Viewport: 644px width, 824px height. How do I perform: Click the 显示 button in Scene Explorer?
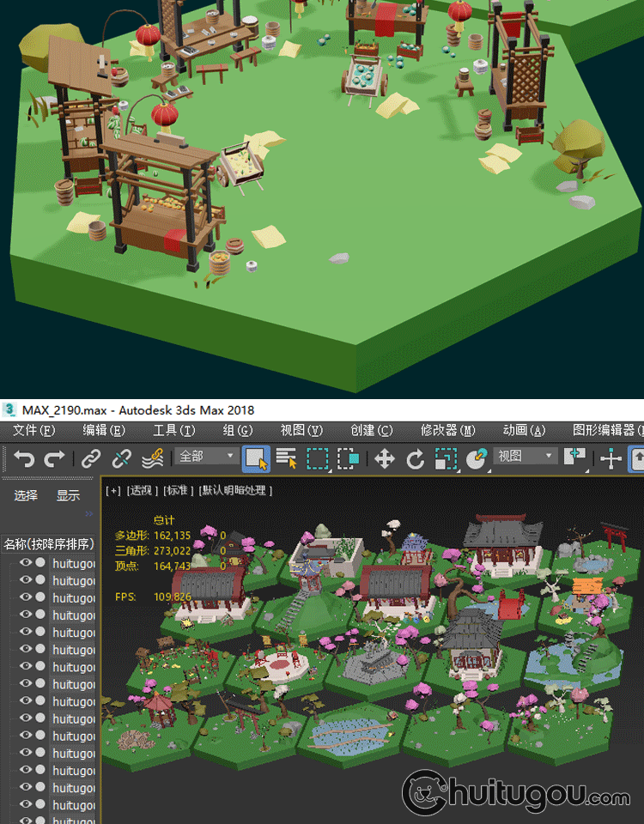(x=68, y=495)
